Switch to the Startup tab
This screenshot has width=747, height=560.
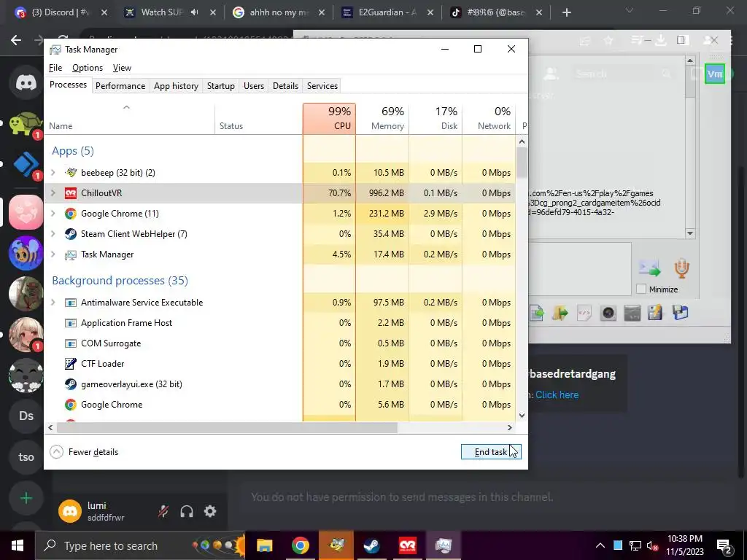220,86
